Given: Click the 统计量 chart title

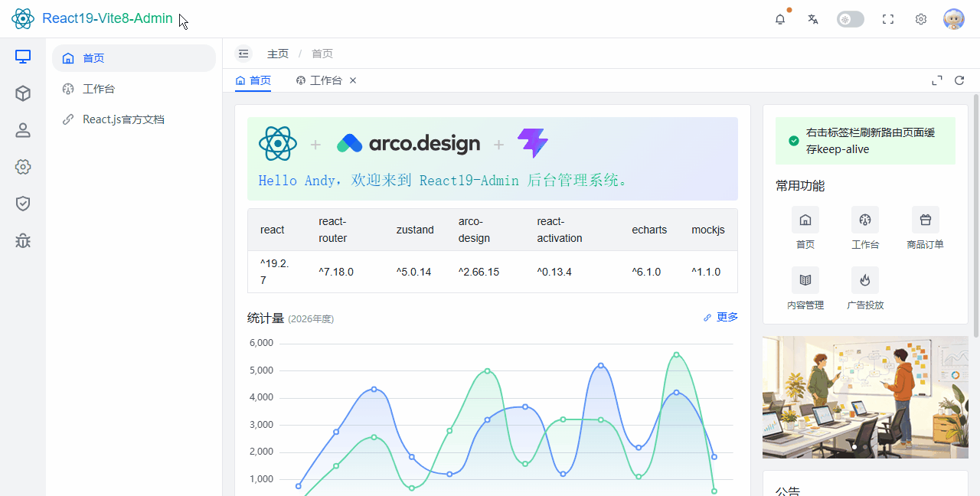Looking at the screenshot, I should pyautogui.click(x=266, y=318).
